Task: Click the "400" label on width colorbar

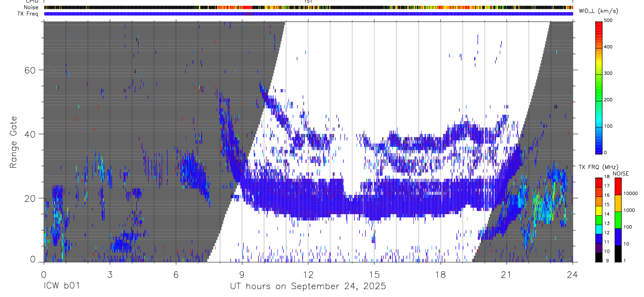Action: (609, 47)
